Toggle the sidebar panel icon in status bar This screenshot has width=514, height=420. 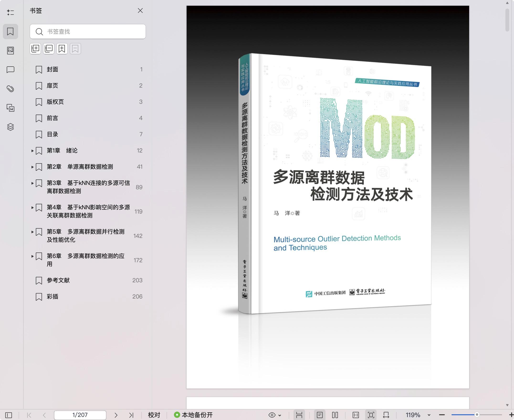[8, 415]
